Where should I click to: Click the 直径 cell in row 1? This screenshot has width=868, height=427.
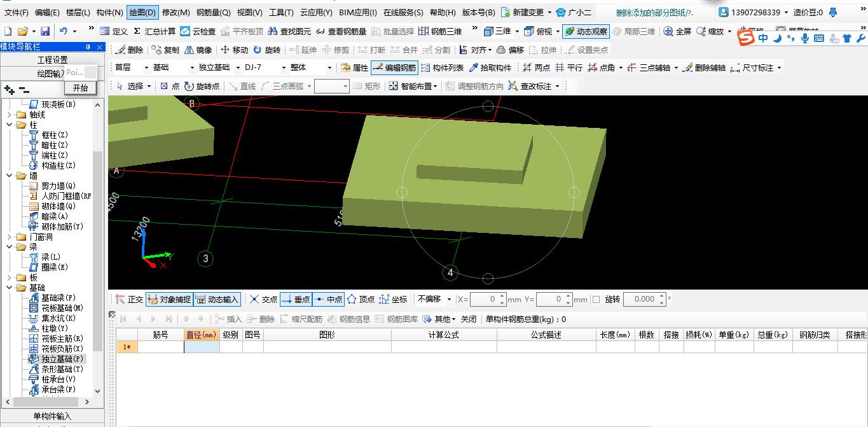point(202,347)
